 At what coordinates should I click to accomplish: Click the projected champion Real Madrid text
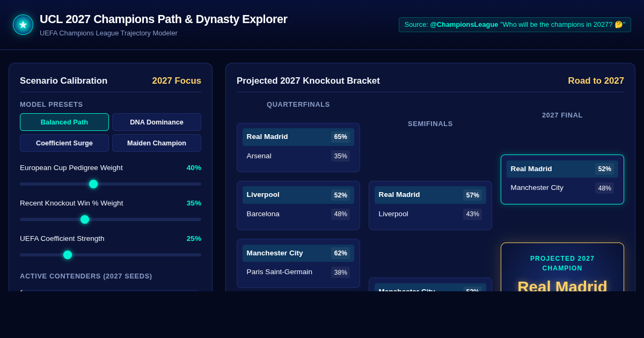pos(562,286)
